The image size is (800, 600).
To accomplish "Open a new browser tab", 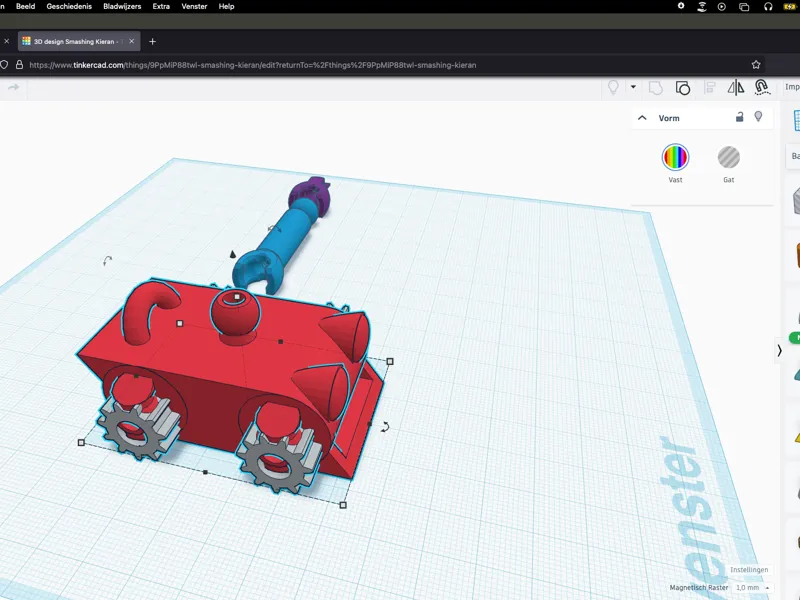I will click(152, 41).
